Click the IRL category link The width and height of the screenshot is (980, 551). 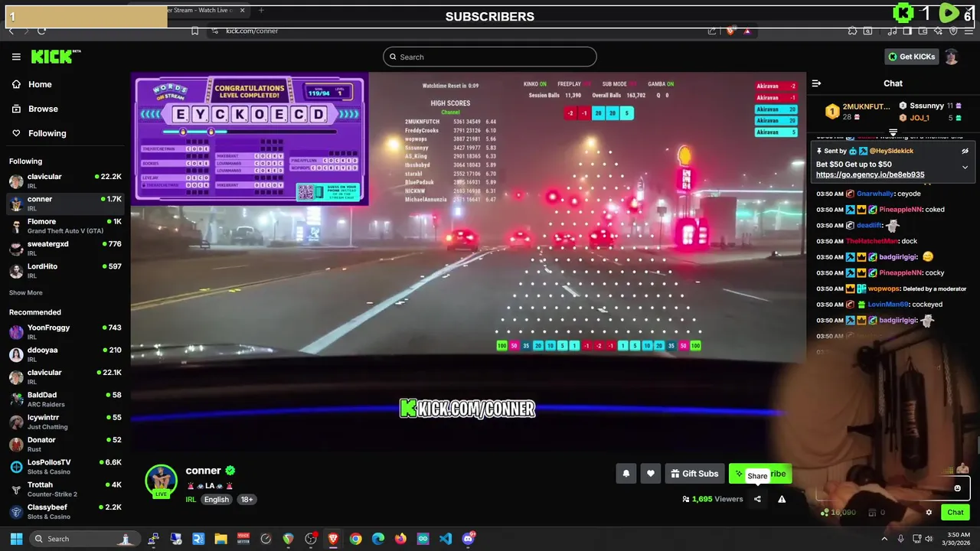(x=191, y=500)
